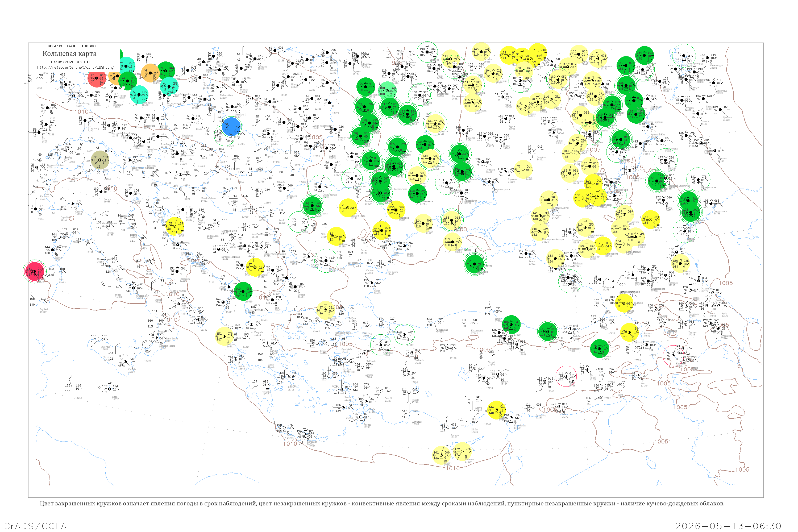Open the meteocenter.net LBSF.png URL
This screenshot has height=532, width=798.
(75, 68)
